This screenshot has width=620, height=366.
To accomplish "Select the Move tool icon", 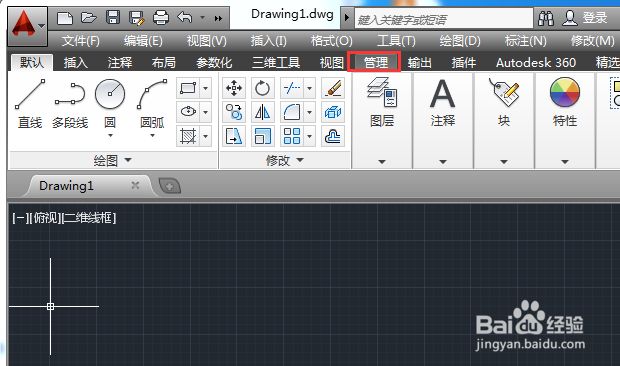I will pos(234,88).
